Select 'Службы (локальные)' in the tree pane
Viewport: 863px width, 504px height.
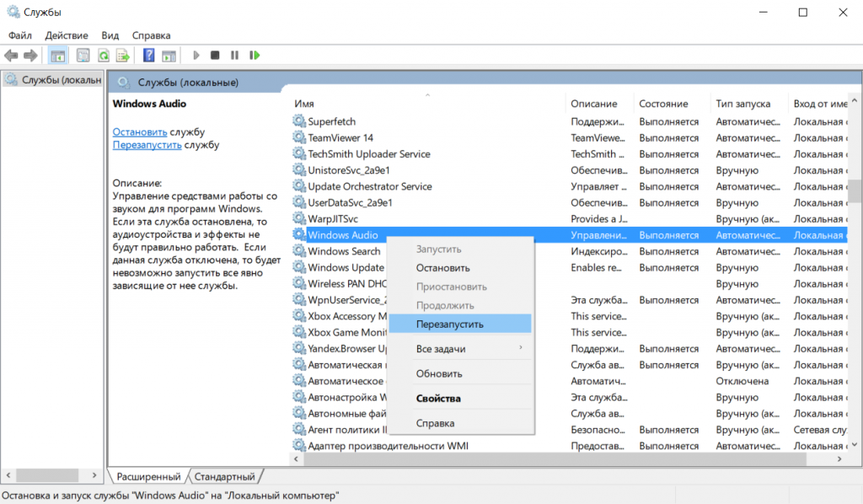point(59,80)
